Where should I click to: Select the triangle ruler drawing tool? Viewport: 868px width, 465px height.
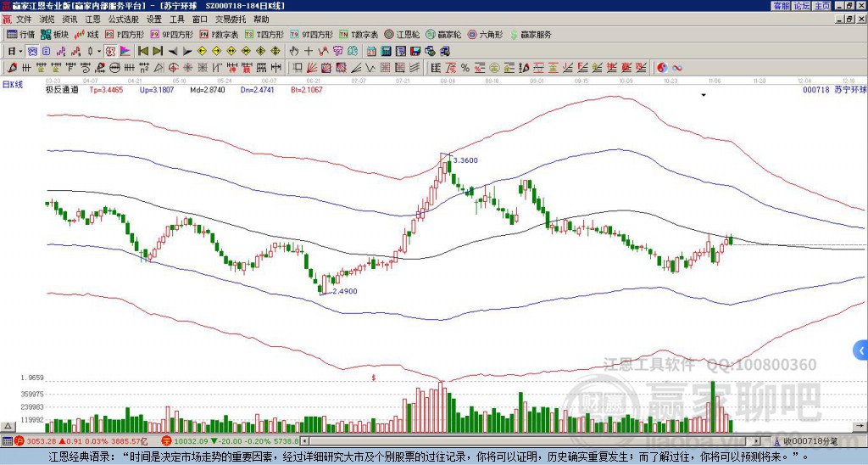tap(159, 68)
